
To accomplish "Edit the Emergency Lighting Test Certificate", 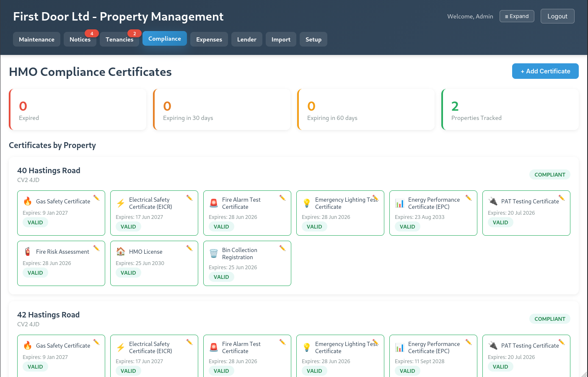I will coord(376,198).
